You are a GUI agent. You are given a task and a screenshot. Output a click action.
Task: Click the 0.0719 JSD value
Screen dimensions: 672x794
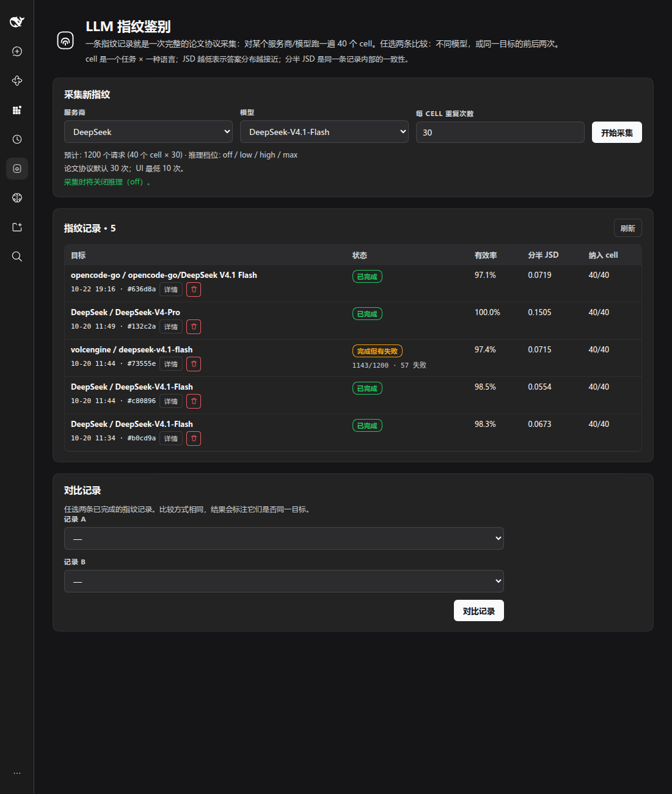[539, 275]
